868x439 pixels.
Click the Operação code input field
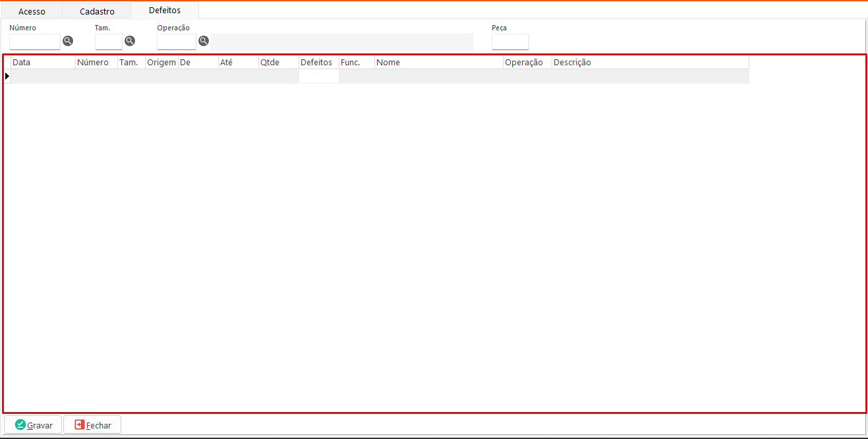[176, 42]
